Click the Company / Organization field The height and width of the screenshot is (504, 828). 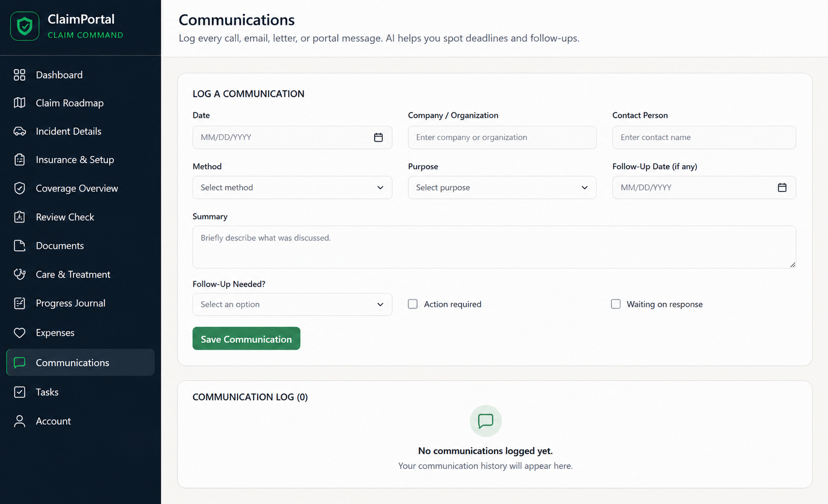502,137
